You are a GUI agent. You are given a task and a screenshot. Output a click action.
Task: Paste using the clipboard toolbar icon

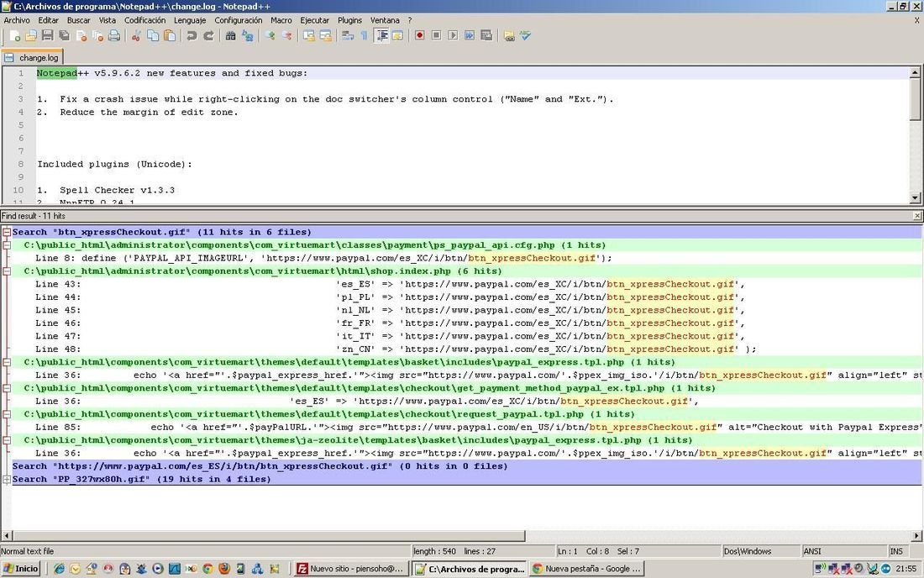pyautogui.click(x=170, y=36)
